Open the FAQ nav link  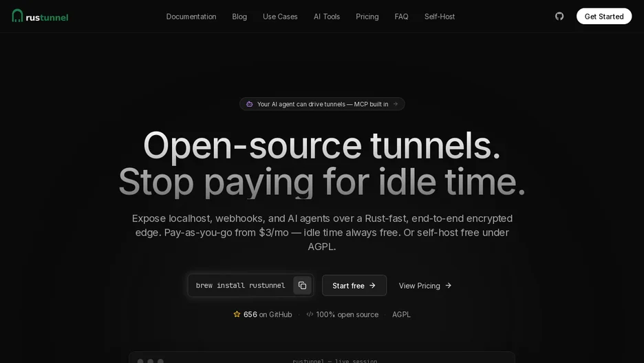point(401,17)
